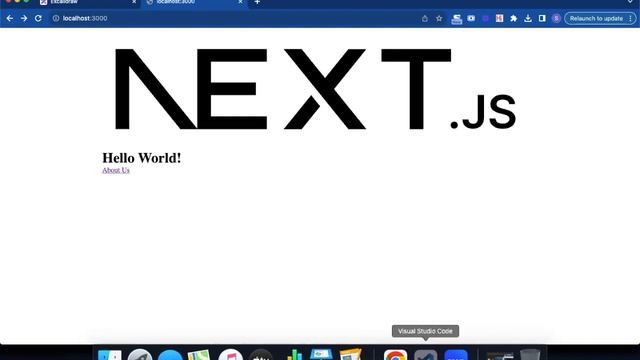Open the Chrome profile avatar
Screen dimensions: 640x360
(x=556, y=18)
